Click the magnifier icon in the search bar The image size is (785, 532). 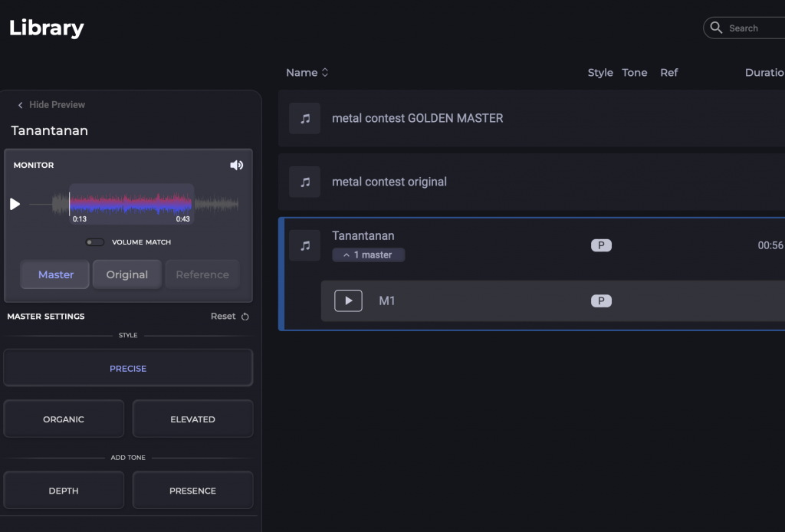tap(717, 28)
